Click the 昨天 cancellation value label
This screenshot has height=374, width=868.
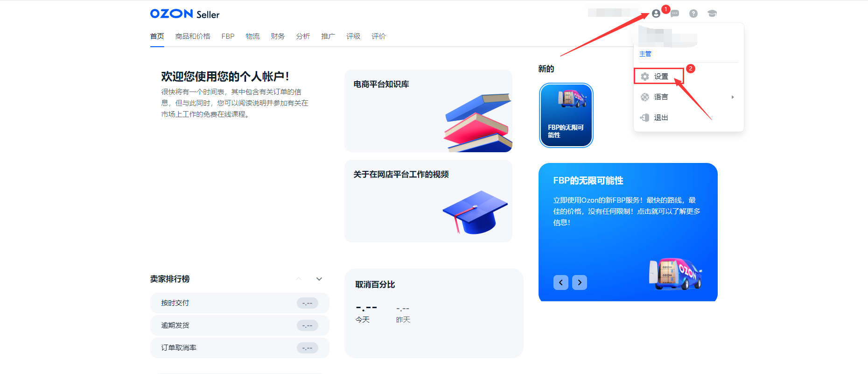pos(403,319)
